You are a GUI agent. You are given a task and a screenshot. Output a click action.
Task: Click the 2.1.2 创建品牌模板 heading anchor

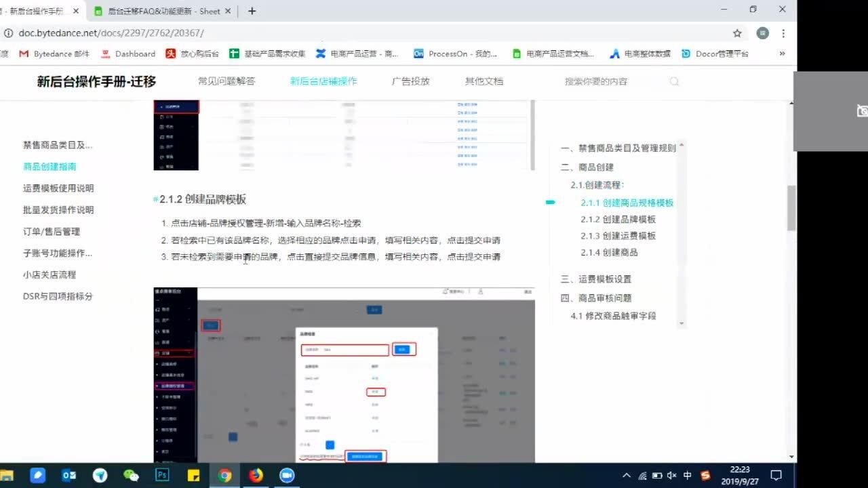155,199
